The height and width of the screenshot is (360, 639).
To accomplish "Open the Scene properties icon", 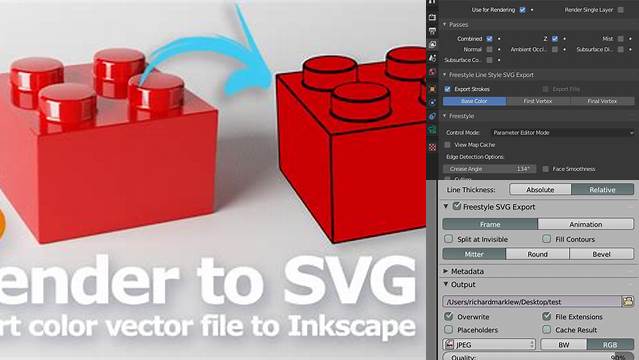I will coord(432,58).
